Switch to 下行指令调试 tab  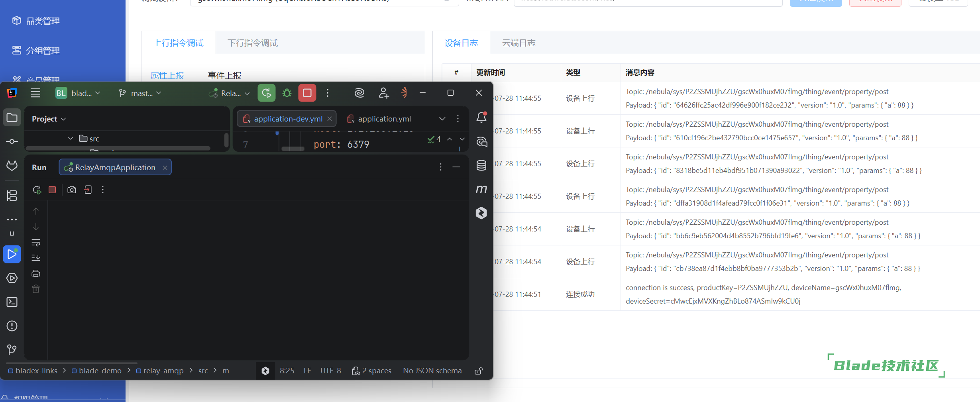[x=253, y=43]
